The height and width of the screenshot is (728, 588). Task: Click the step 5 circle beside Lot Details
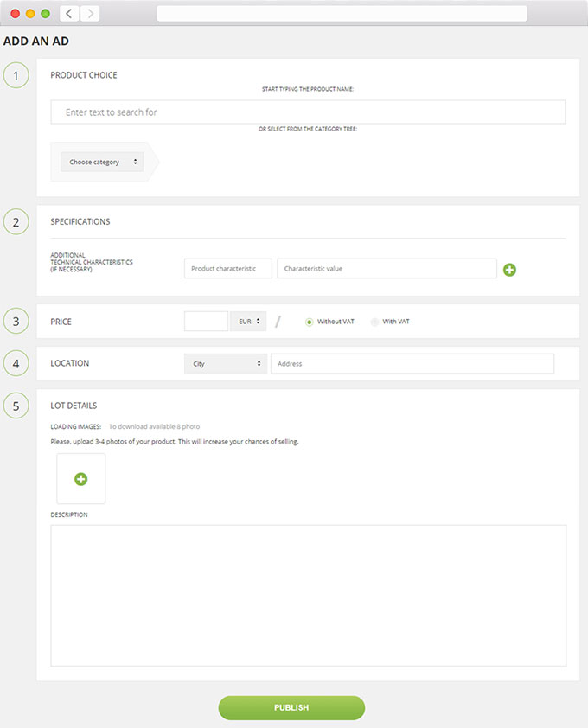[16, 406]
